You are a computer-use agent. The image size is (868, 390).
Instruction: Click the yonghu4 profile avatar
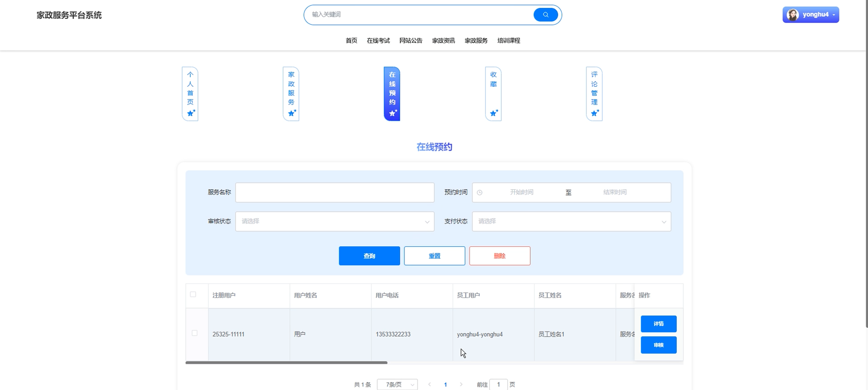(x=793, y=15)
